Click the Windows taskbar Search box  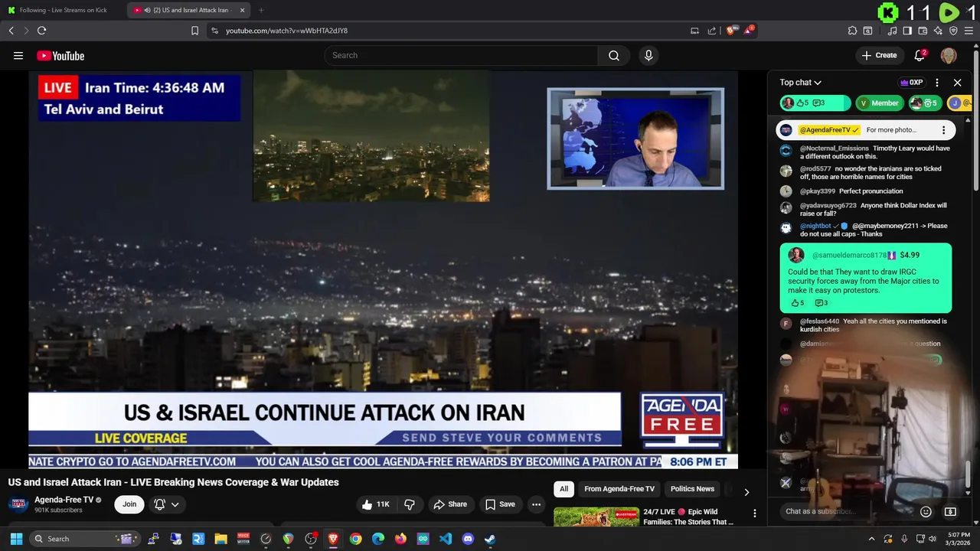pos(87,539)
